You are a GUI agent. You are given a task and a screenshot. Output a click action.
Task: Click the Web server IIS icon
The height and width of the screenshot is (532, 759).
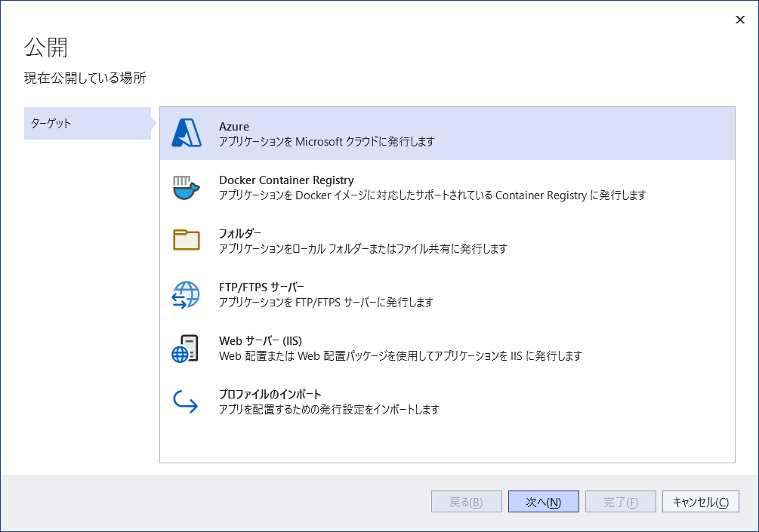pos(186,348)
